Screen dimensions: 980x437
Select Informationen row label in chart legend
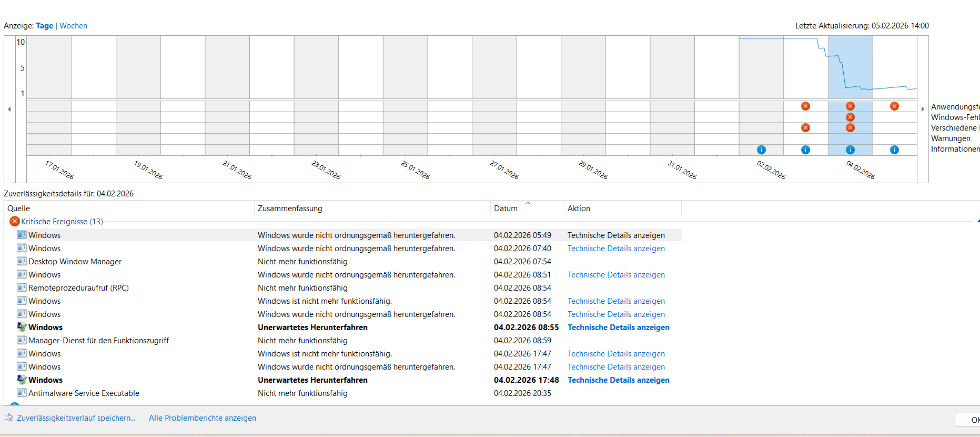click(955, 149)
